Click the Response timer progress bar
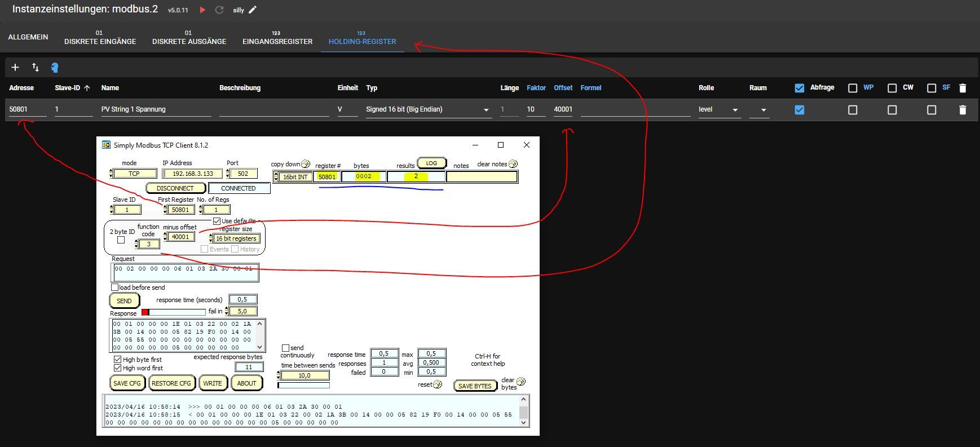 tap(174, 312)
